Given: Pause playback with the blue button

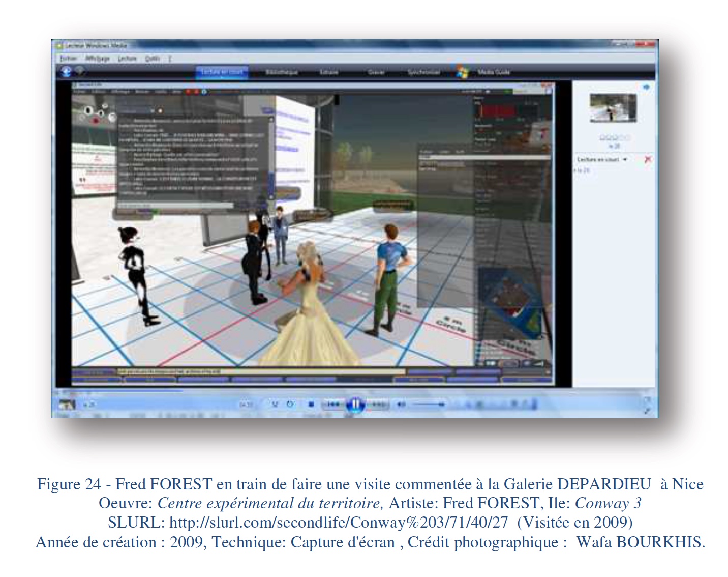Looking at the screenshot, I should coord(355,405).
